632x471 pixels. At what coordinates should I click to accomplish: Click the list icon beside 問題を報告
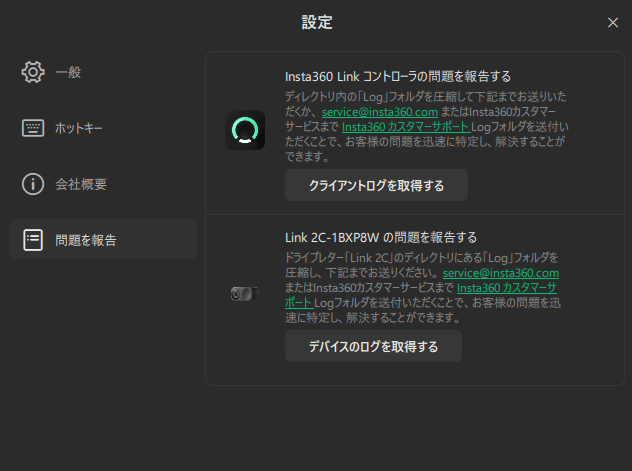point(33,240)
